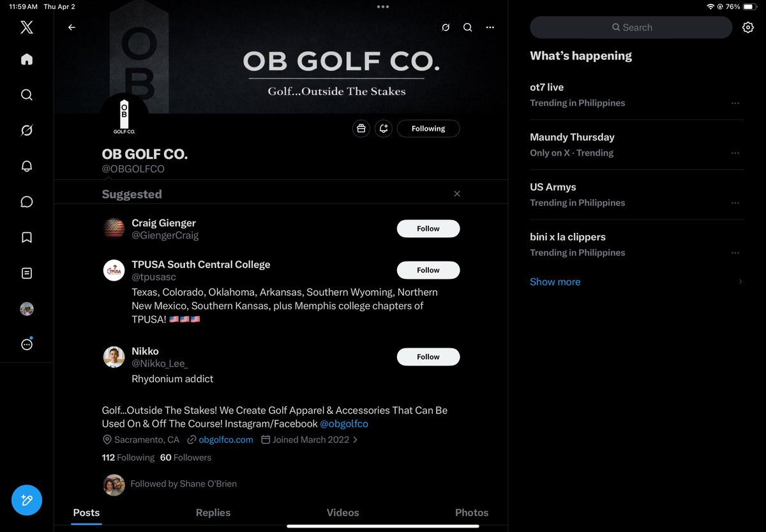
Task: Open the X logo home
Action: tap(27, 27)
